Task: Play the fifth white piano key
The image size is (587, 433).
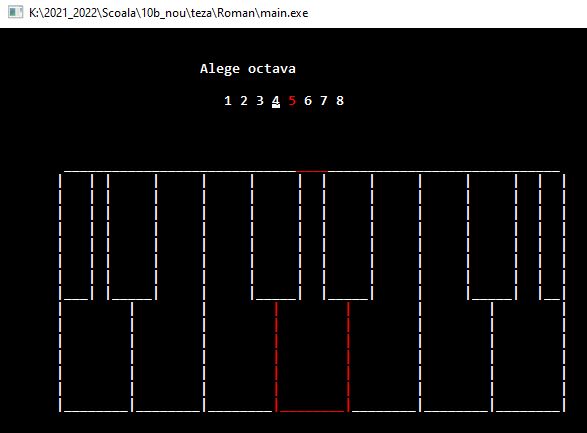Action: (384, 356)
